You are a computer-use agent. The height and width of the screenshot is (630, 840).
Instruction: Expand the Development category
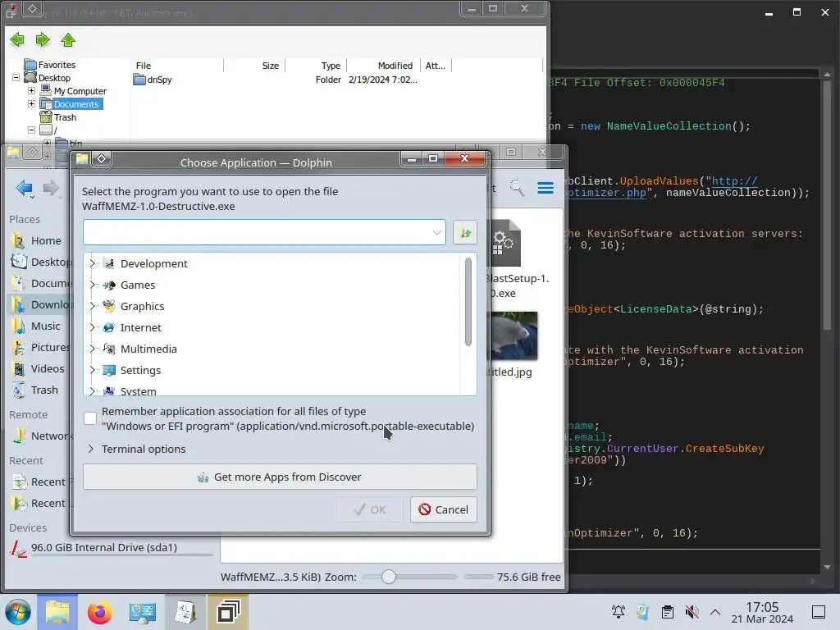click(x=92, y=263)
